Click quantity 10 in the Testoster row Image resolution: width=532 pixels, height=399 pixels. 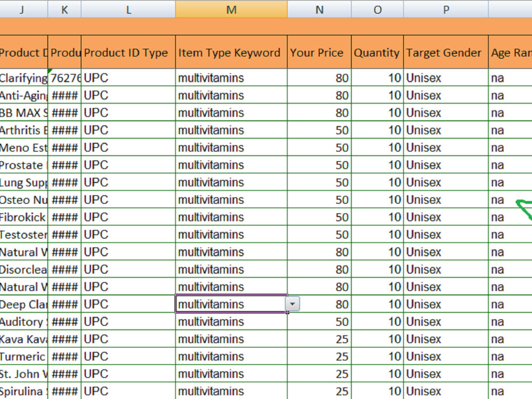pos(378,235)
